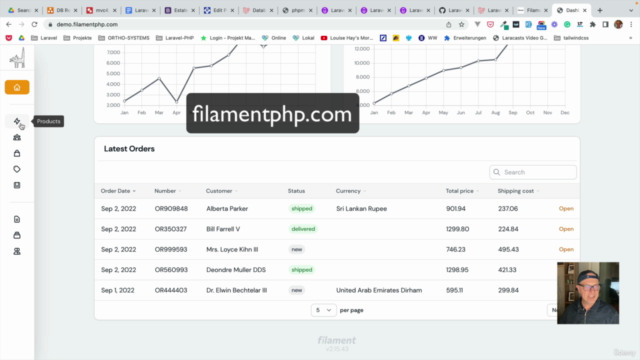
Task: Switch to the GitHub Laravel browser tab
Action: (x=453, y=10)
